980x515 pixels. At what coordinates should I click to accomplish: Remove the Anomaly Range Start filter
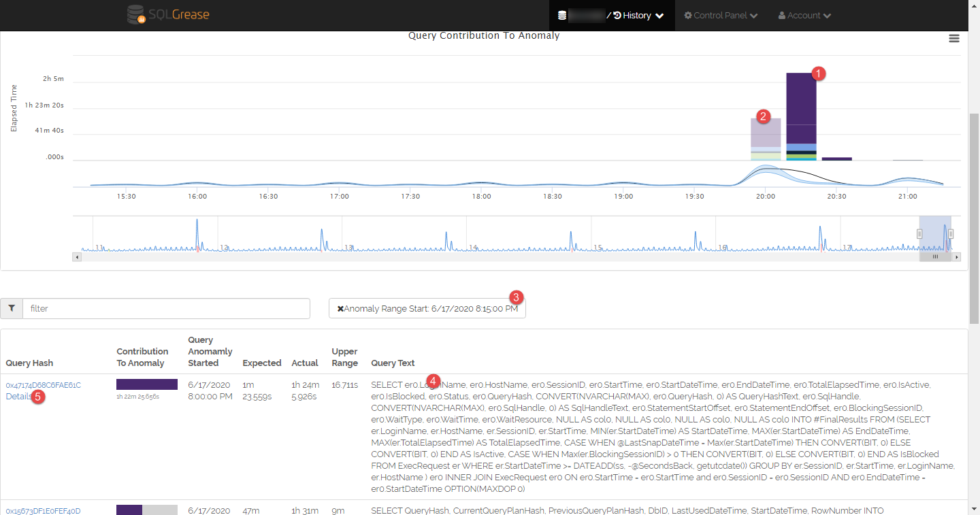tap(340, 309)
